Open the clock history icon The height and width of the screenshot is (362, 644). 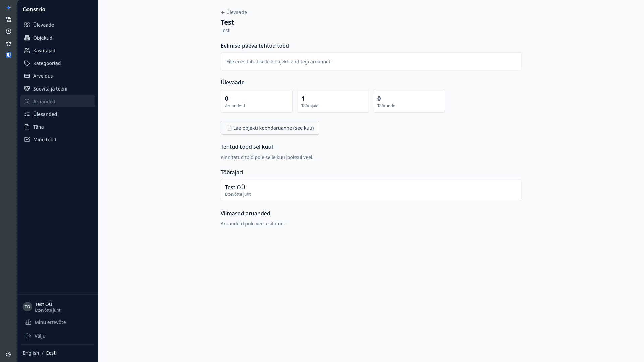tap(9, 31)
